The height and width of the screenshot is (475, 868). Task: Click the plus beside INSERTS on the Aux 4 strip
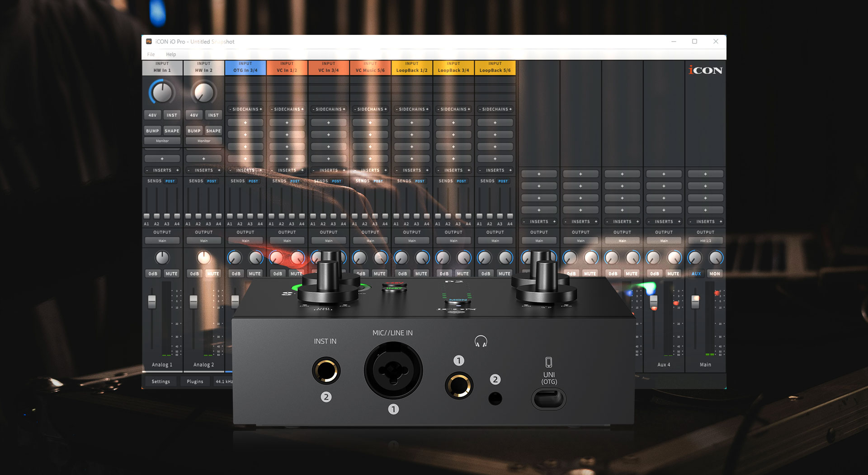[679, 222]
